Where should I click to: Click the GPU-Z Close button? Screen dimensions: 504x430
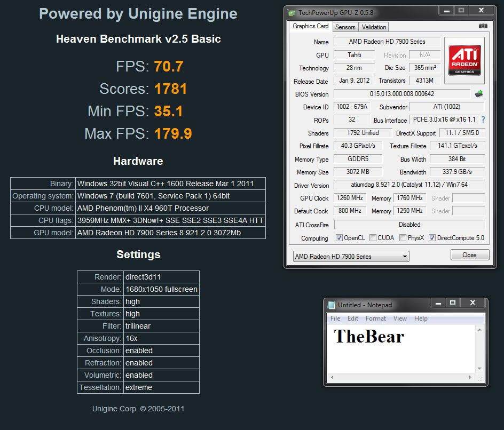coord(470,255)
